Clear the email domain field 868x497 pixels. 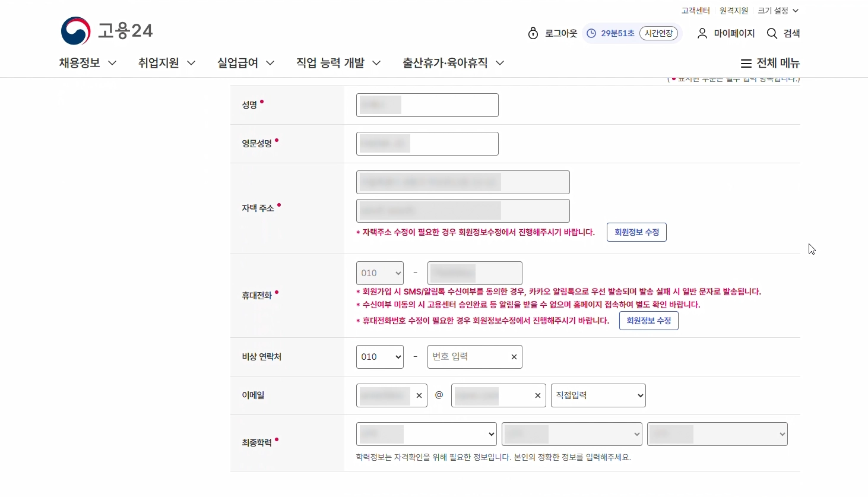[538, 395]
